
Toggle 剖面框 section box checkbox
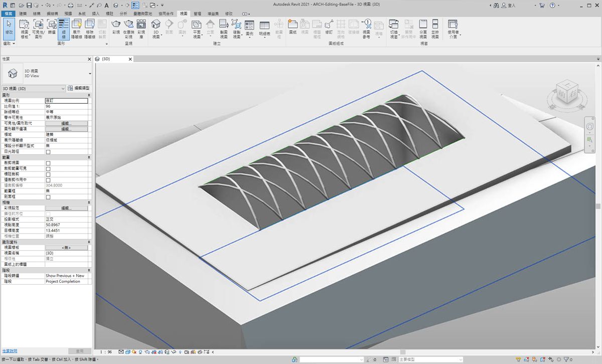pyautogui.click(x=48, y=197)
